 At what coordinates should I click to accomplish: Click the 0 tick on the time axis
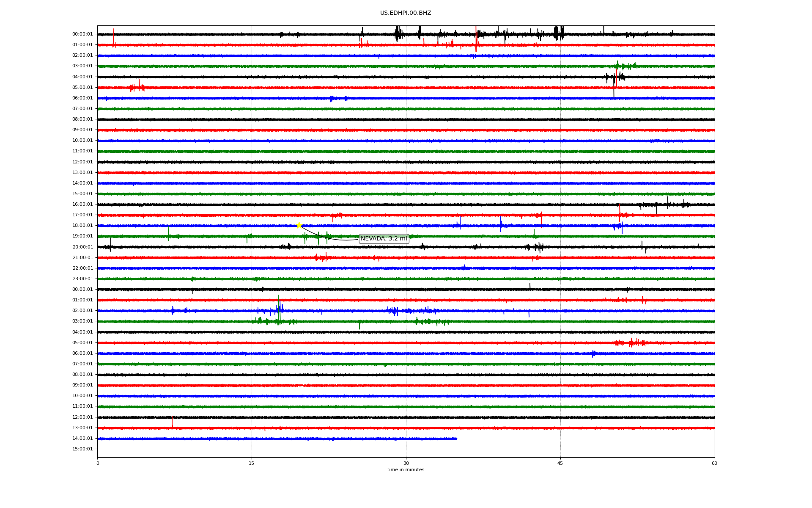[x=98, y=463]
